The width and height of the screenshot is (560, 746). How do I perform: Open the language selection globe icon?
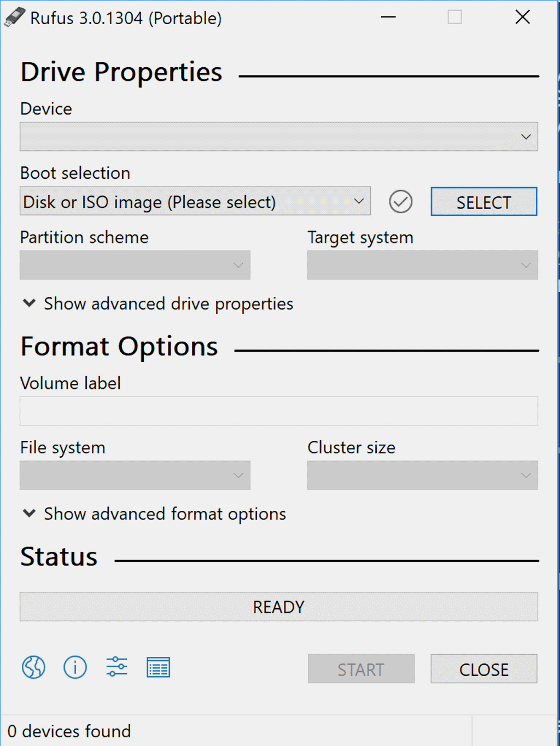point(33,667)
